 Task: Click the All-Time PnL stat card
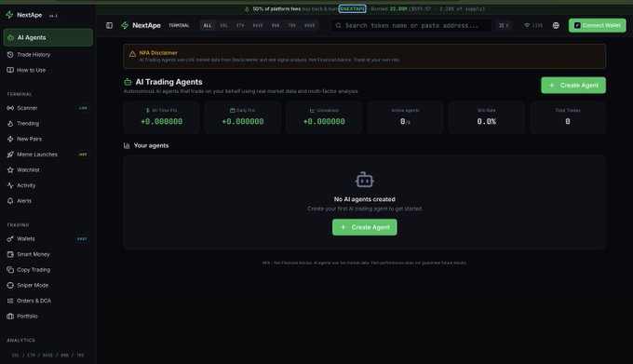pos(161,117)
